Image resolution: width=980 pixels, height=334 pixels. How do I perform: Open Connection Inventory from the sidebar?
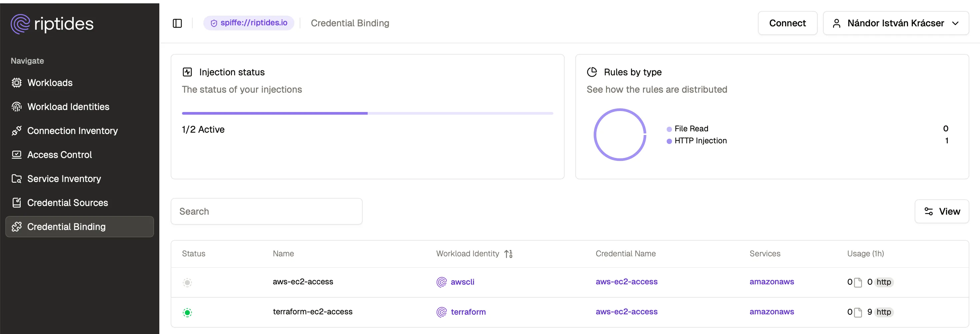point(72,130)
